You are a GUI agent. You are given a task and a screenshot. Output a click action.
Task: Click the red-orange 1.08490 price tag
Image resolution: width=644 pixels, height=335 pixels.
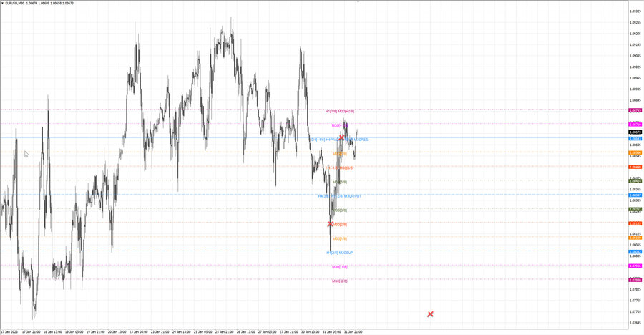click(635, 167)
